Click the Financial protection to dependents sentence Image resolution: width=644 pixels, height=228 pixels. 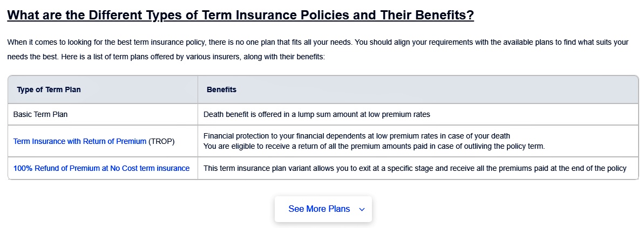coord(356,136)
